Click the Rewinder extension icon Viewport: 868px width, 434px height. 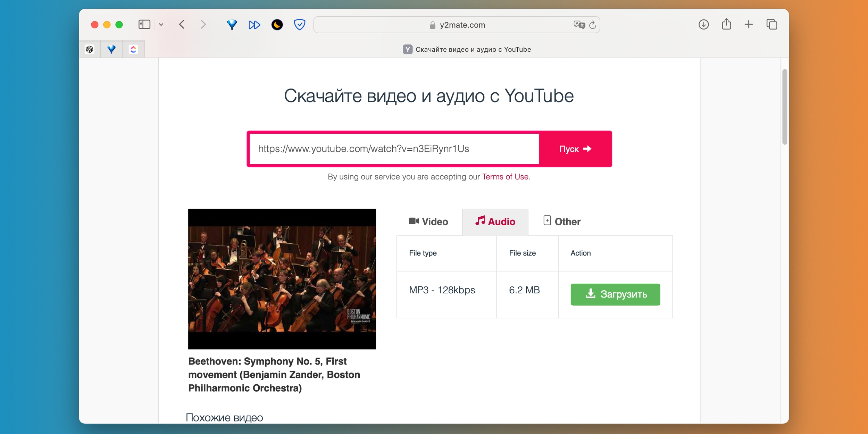[x=253, y=25]
